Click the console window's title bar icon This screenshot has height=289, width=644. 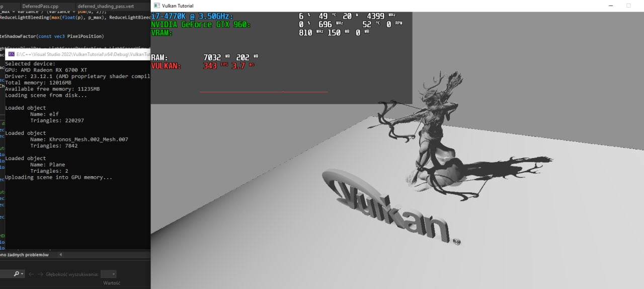pyautogui.click(x=11, y=54)
